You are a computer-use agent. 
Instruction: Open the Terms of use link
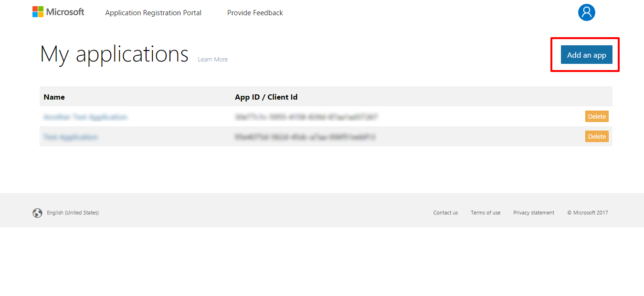click(486, 213)
